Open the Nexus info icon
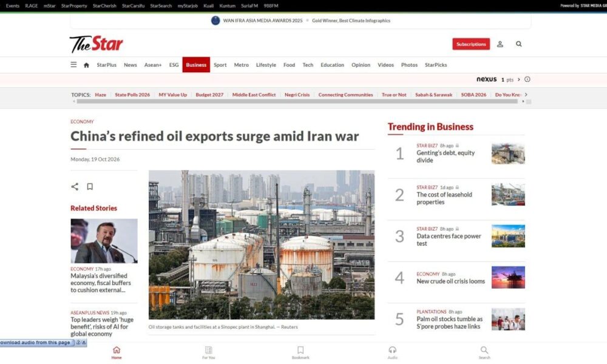 527,79
